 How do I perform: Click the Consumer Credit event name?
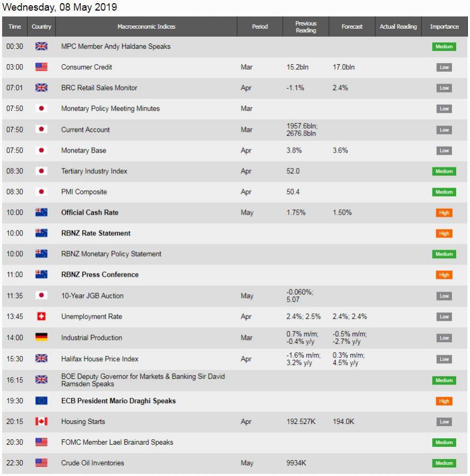coord(86,67)
